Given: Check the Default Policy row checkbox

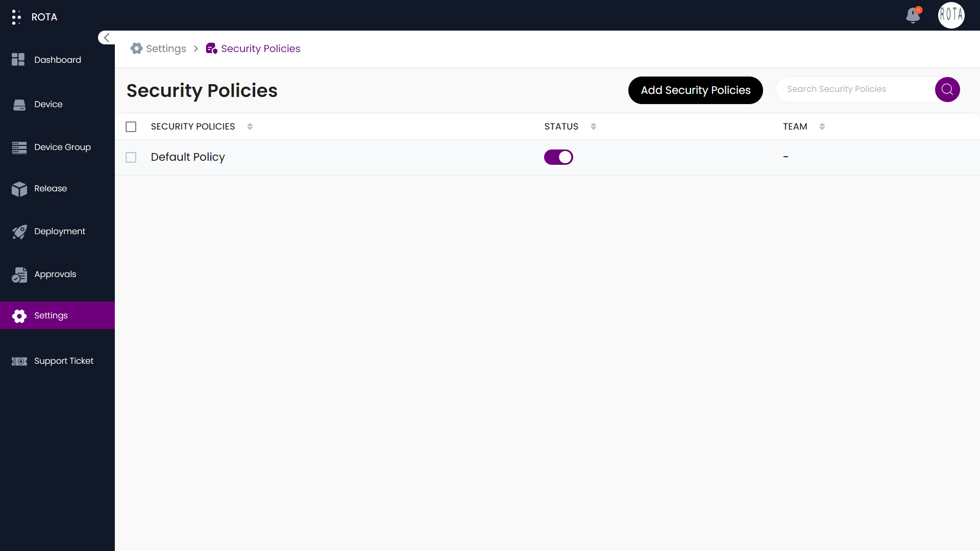Looking at the screenshot, I should [131, 157].
